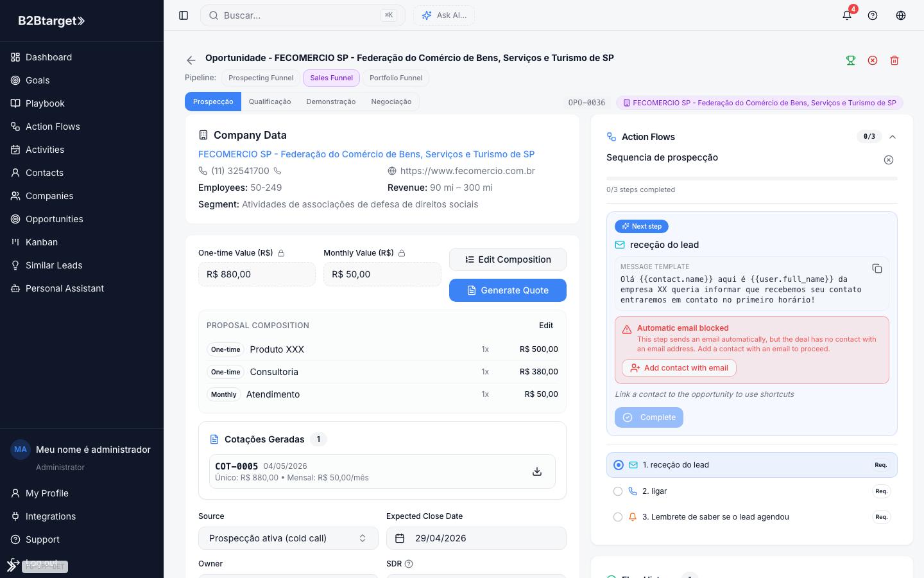Screen dimensions: 924x578
Task: Click the purple FECOMERCIO SP company tag
Action: point(760,103)
